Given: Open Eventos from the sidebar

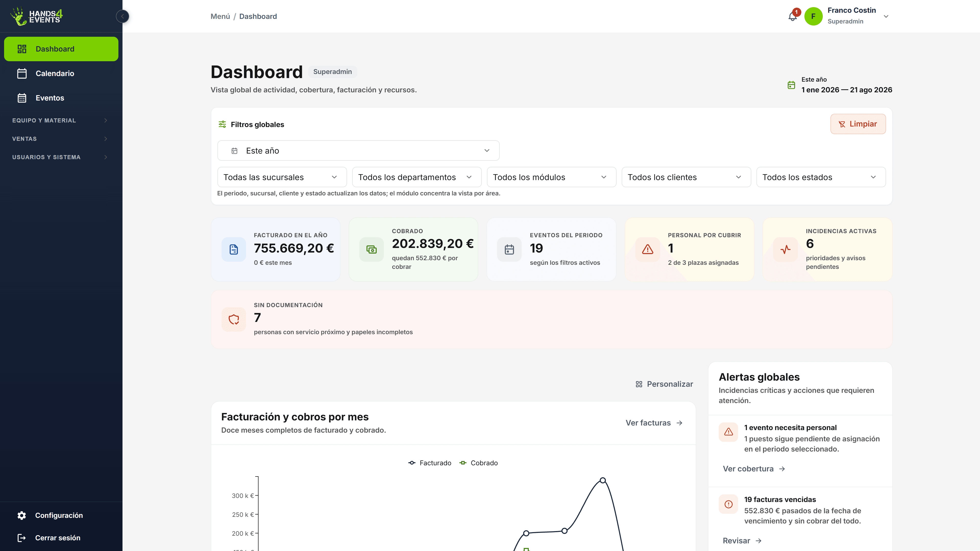Looking at the screenshot, I should click(61, 98).
